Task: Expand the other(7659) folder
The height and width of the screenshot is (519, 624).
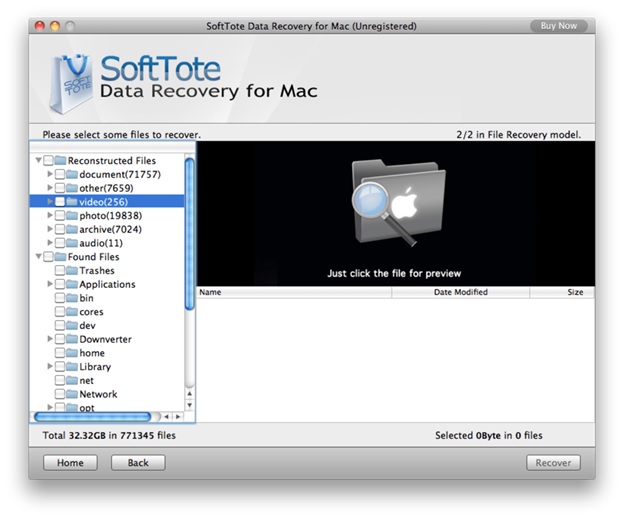Action: point(50,187)
